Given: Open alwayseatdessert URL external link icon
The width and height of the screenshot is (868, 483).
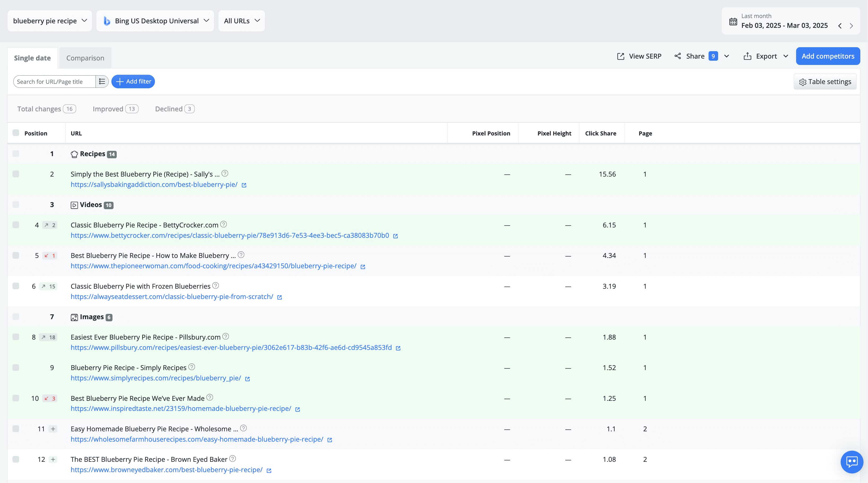Looking at the screenshot, I should tap(279, 297).
